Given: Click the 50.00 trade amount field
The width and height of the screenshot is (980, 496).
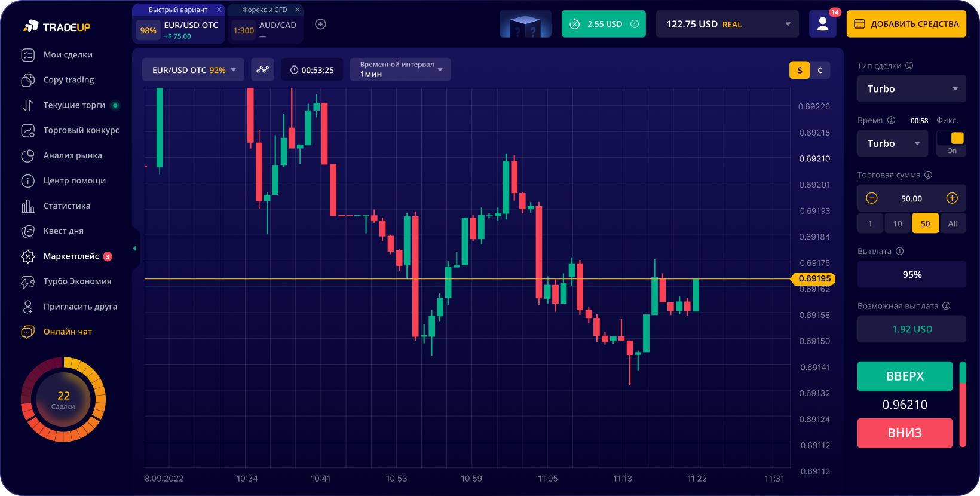Looking at the screenshot, I should click(x=911, y=198).
